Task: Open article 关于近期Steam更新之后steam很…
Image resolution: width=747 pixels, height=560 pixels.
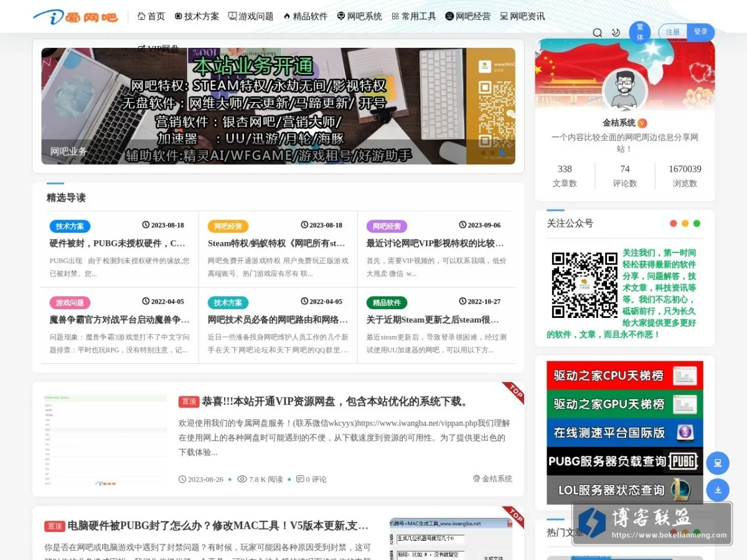Action: tap(433, 320)
